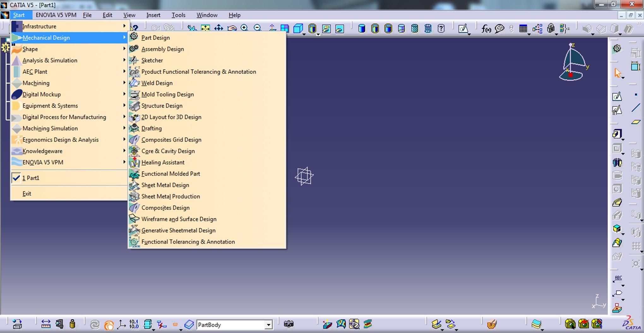Click the Hide/Show icon in top toolbar

[326, 29]
